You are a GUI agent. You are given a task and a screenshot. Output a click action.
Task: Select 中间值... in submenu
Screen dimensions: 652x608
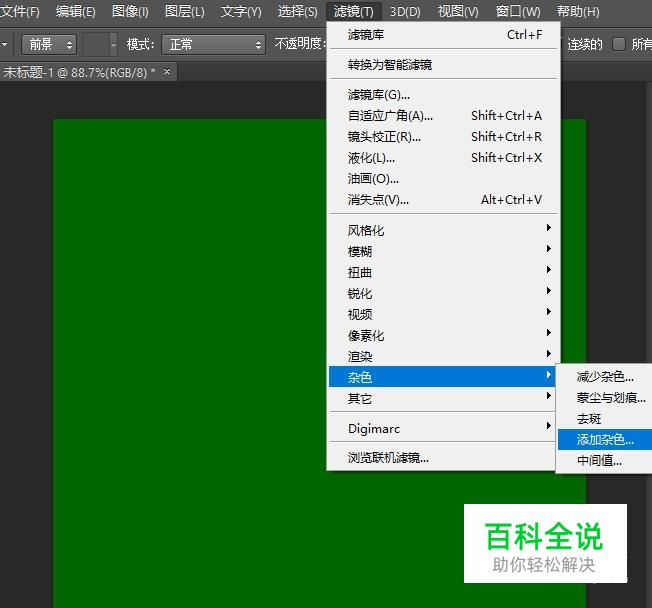coord(605,460)
